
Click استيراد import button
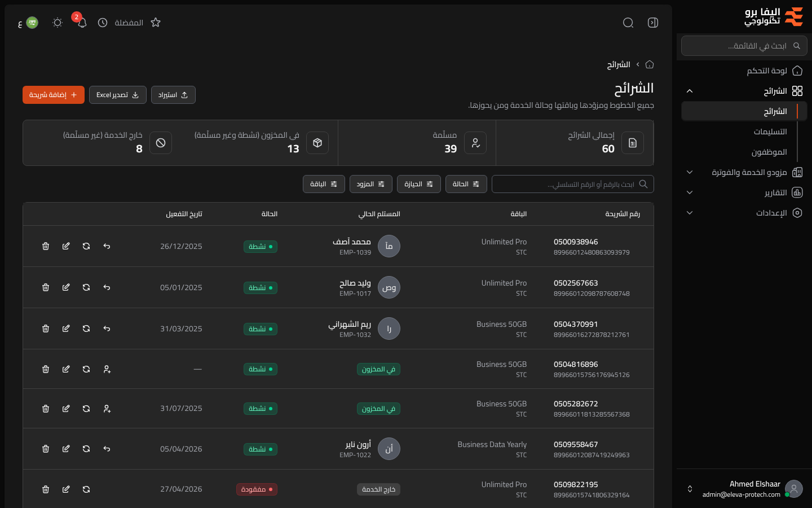click(x=173, y=95)
